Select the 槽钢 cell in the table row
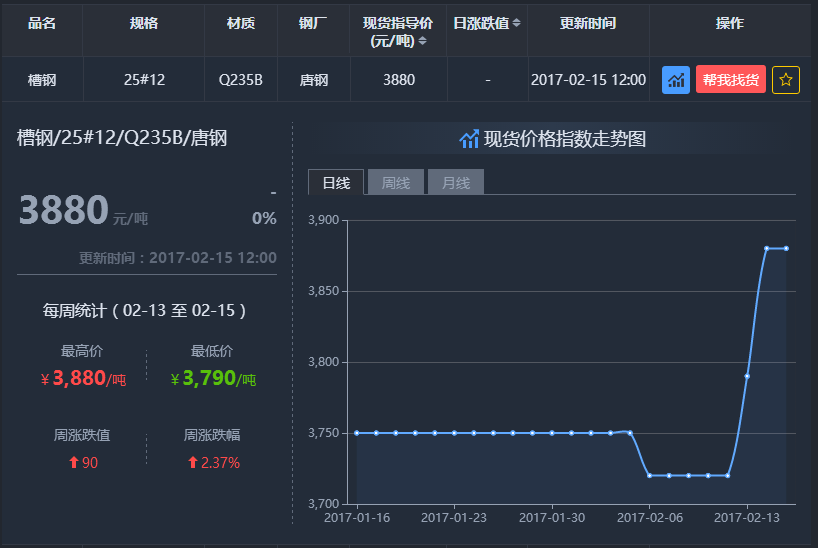 (x=42, y=80)
